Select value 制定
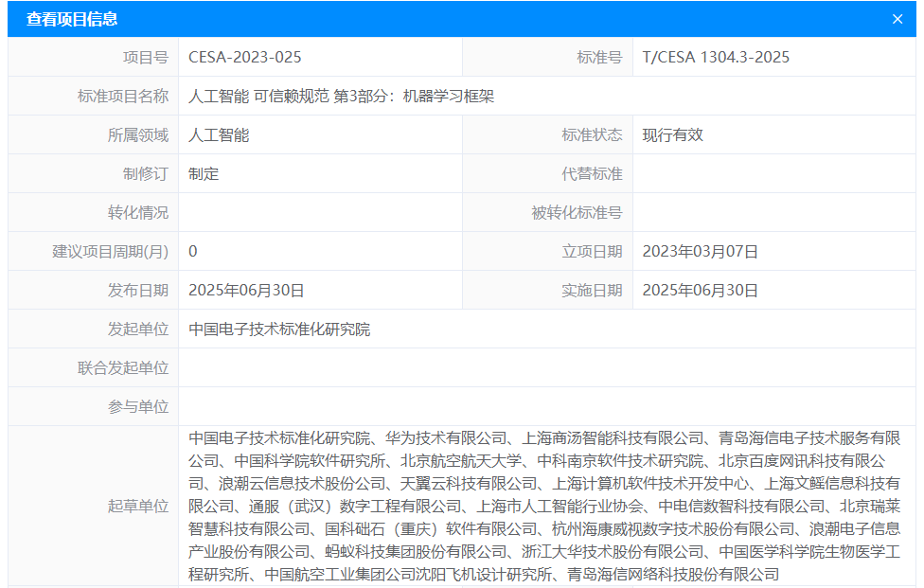924x588 pixels. point(204,174)
